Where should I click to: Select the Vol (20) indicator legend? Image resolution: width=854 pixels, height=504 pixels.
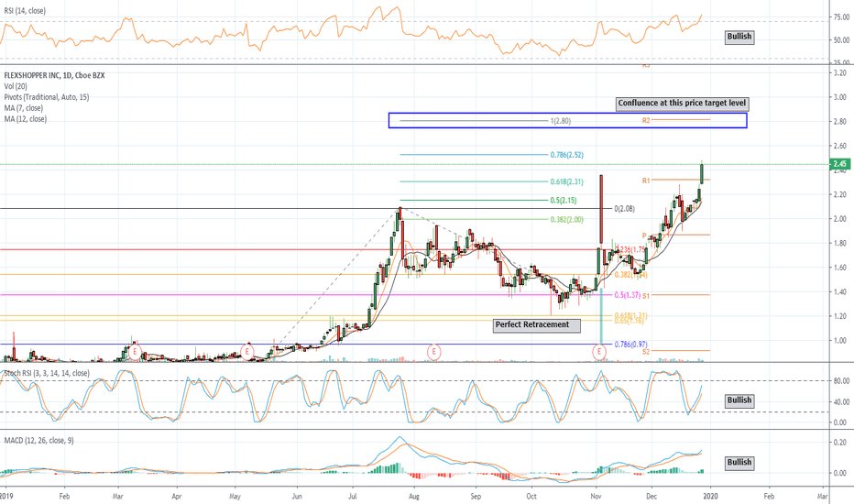coord(16,86)
